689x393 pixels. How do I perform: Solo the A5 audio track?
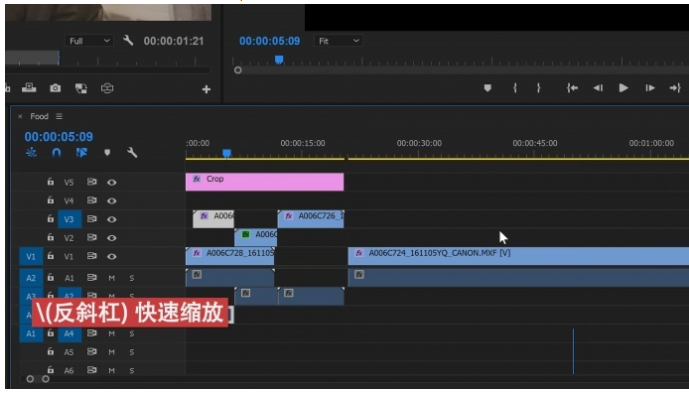click(x=131, y=352)
